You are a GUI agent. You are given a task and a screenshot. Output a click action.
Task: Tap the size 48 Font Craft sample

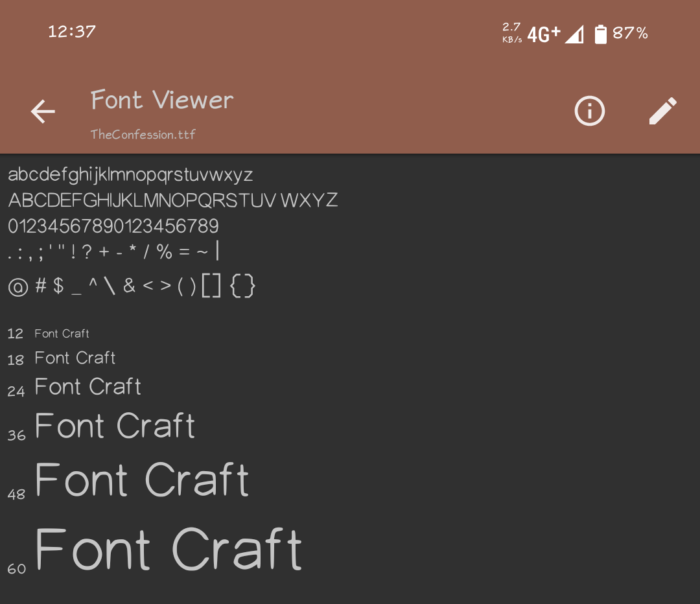tap(141, 480)
